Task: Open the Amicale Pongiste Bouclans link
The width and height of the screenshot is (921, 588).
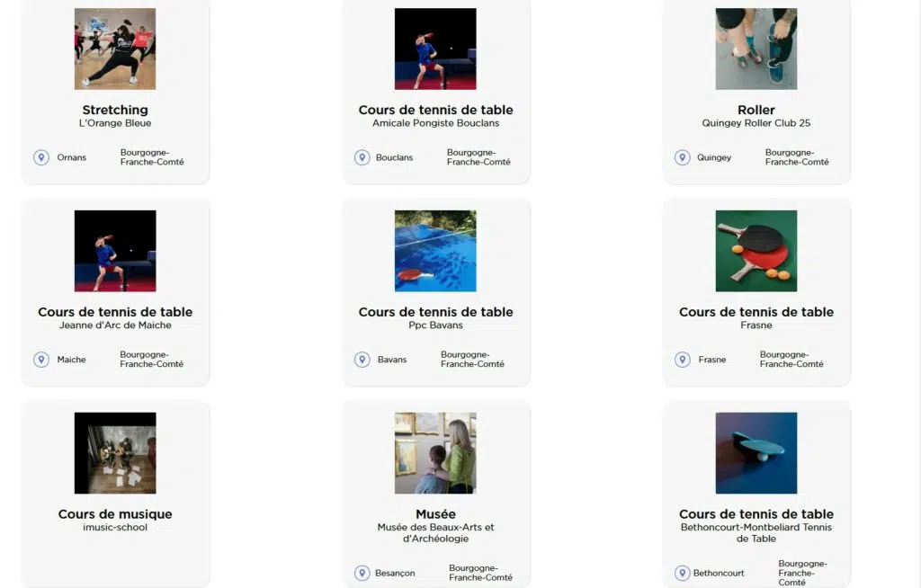Action: 435,123
